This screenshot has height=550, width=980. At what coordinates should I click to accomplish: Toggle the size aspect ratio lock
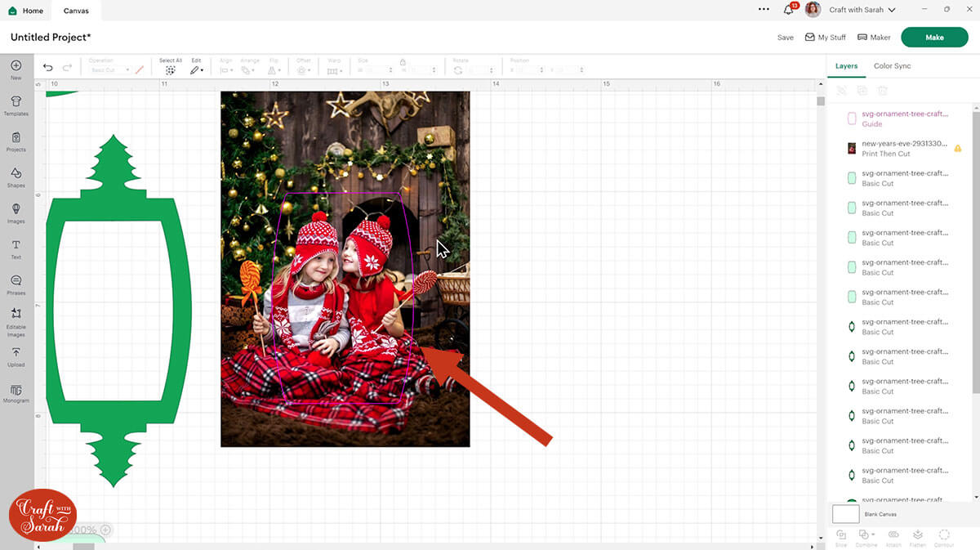coord(403,62)
